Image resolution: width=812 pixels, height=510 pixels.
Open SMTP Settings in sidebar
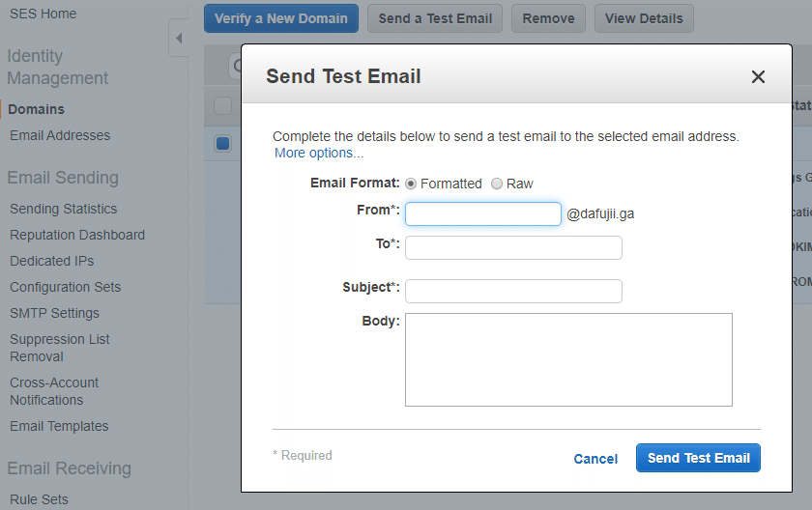pos(54,313)
